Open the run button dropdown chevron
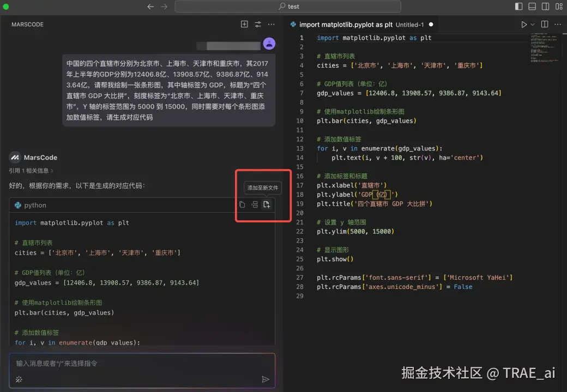This screenshot has height=392, width=567. pos(532,25)
